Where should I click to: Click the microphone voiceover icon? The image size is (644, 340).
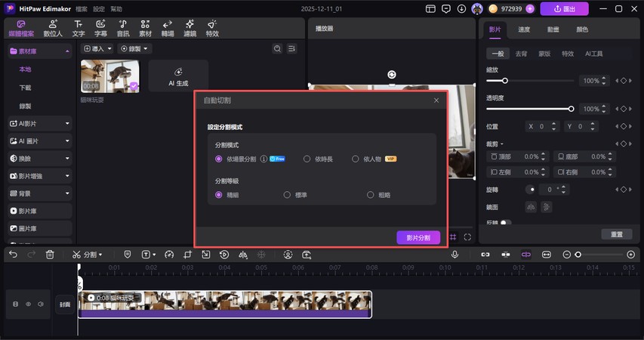454,255
